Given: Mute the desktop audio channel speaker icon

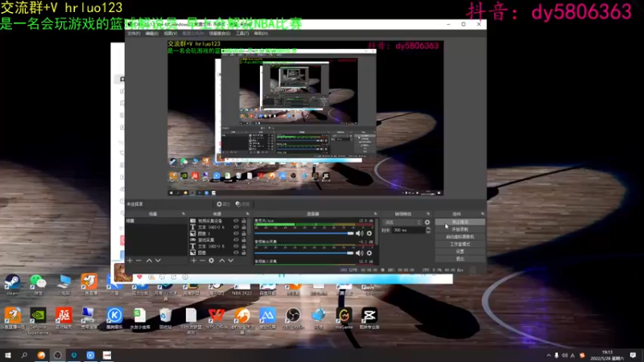Looking at the screenshot, I should tap(359, 253).
